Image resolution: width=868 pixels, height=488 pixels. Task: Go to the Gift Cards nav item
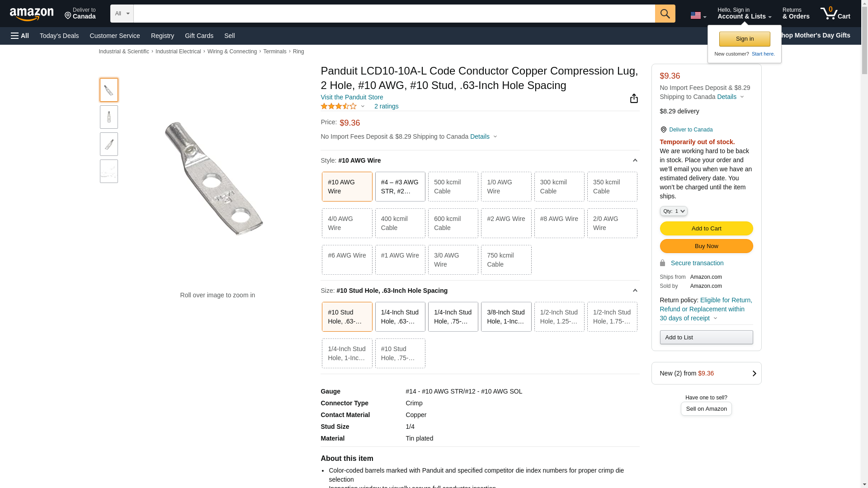[199, 36]
